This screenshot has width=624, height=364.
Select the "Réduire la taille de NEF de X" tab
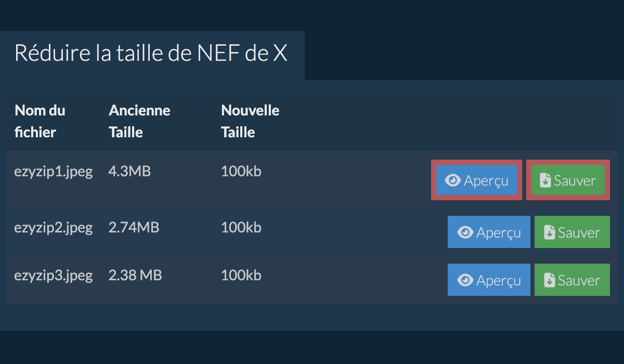point(151,54)
